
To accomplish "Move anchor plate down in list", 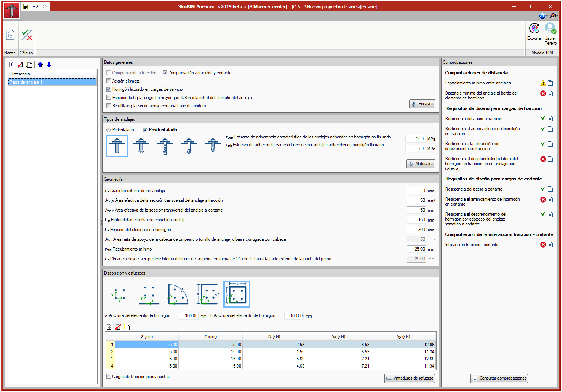I will pyautogui.click(x=49, y=65).
